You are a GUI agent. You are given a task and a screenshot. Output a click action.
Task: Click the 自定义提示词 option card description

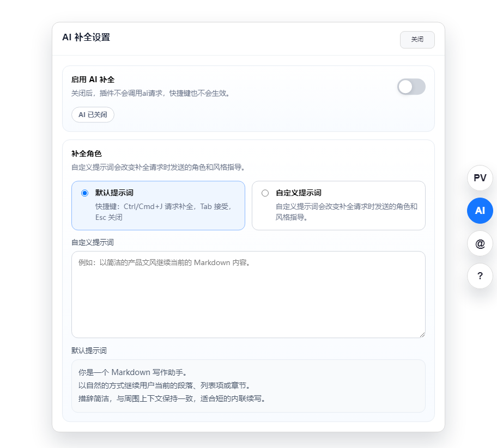tap(346, 212)
